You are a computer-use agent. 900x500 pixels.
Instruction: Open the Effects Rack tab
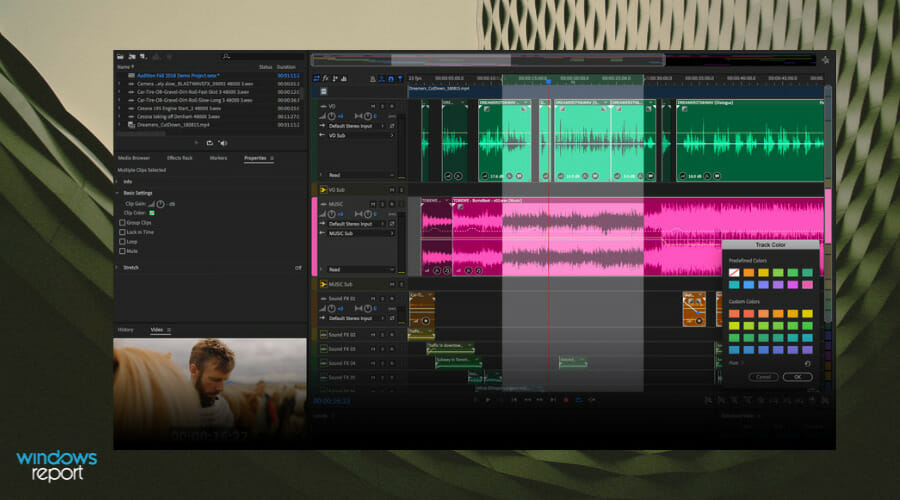point(180,158)
